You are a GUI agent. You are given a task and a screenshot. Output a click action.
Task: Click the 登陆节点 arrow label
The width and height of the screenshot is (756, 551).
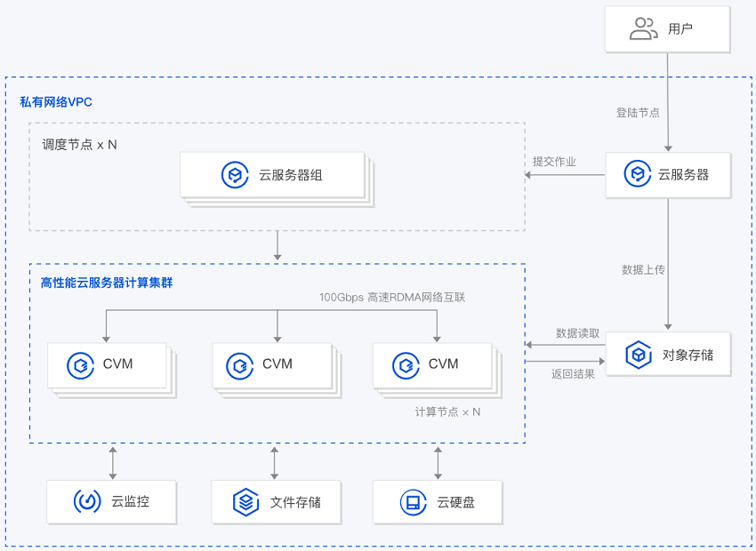(x=638, y=113)
